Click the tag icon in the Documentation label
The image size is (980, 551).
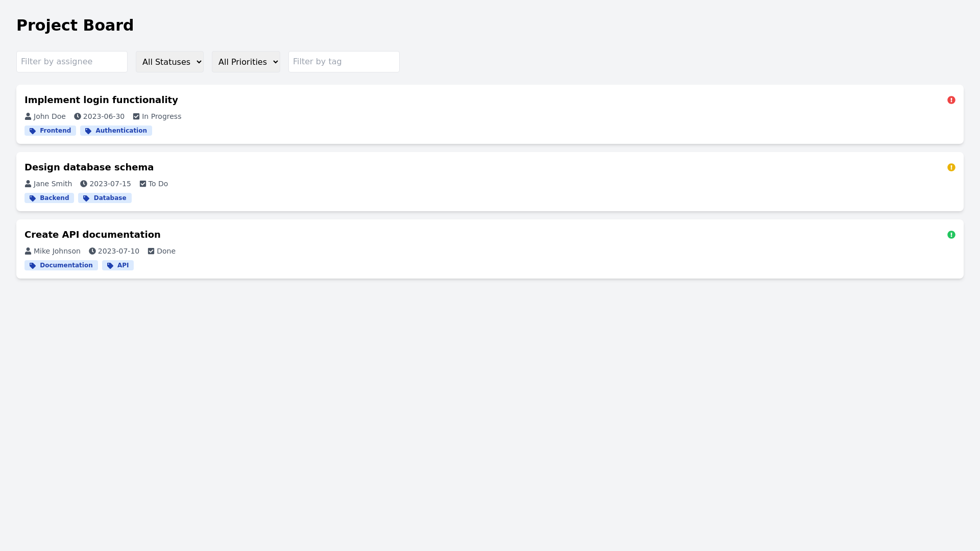(33, 266)
